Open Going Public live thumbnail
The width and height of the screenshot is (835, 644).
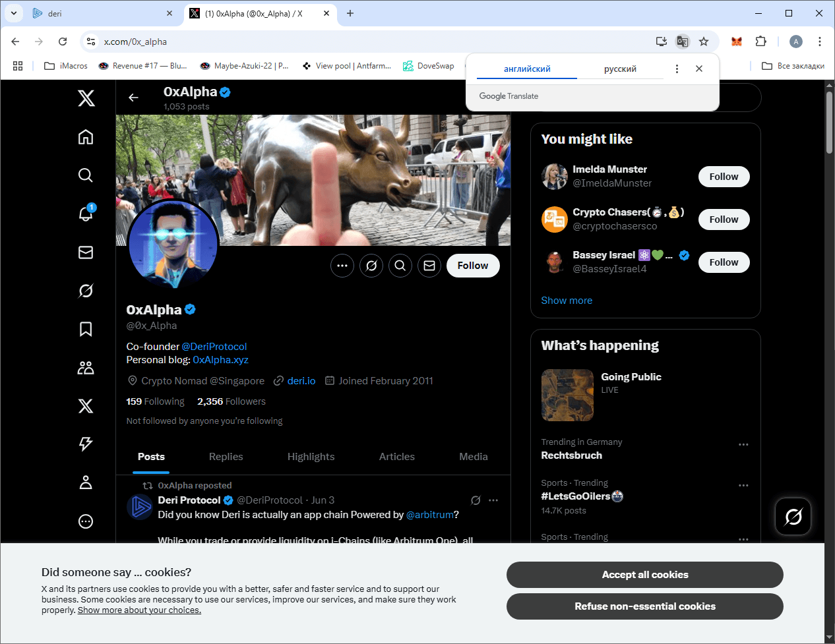tap(567, 395)
